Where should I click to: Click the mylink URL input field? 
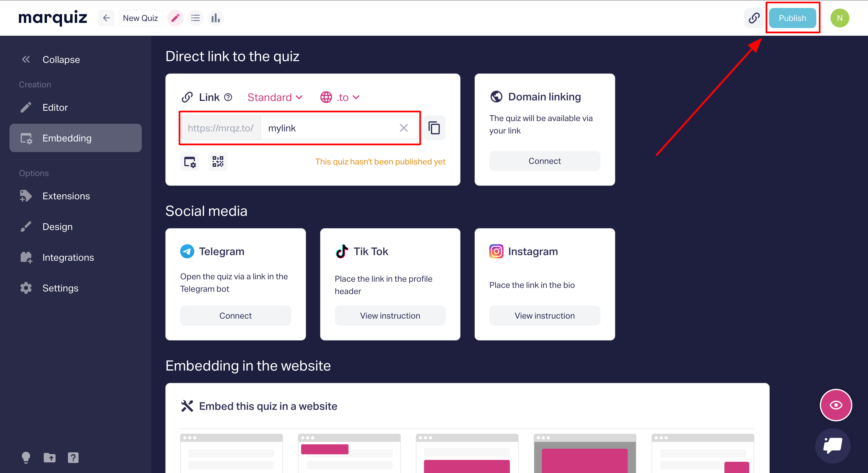click(x=327, y=128)
